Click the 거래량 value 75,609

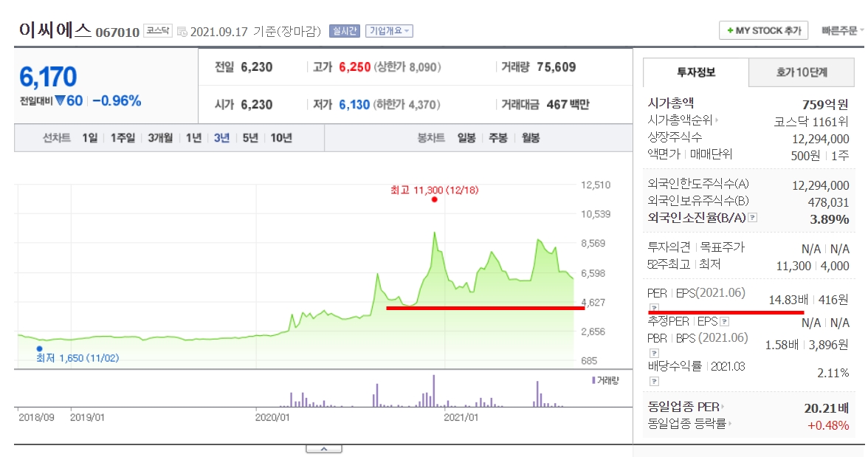(557, 67)
